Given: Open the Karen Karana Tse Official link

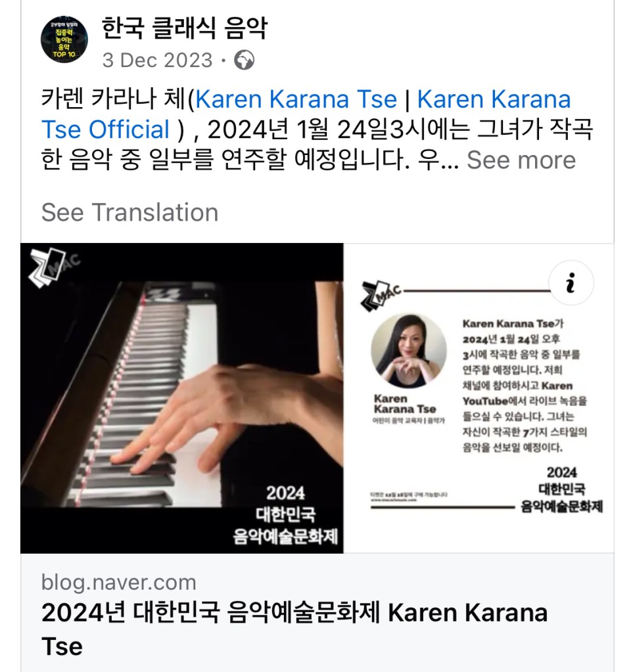Looking at the screenshot, I should [306, 114].
